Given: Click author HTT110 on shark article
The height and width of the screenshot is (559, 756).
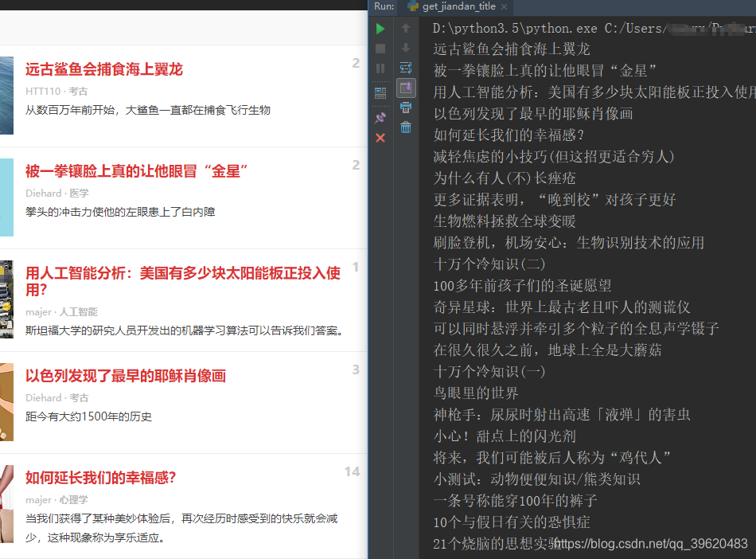Looking at the screenshot, I should (x=43, y=91).
